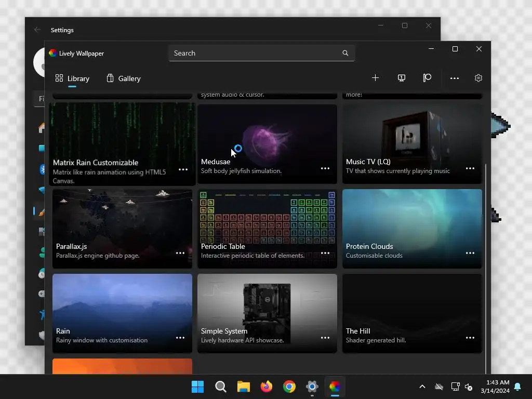Launch Firefox from the taskbar
Screen dimensions: 532x399
[267, 387]
